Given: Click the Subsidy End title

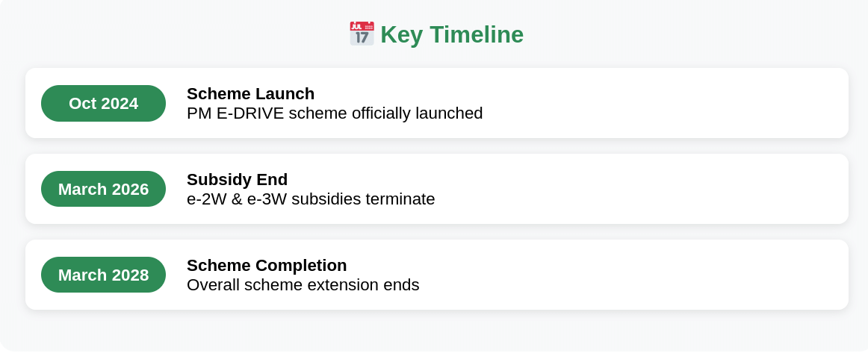Looking at the screenshot, I should (x=237, y=179).
